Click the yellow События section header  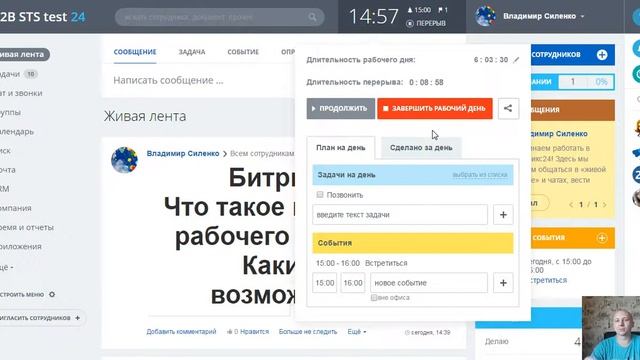point(413,243)
